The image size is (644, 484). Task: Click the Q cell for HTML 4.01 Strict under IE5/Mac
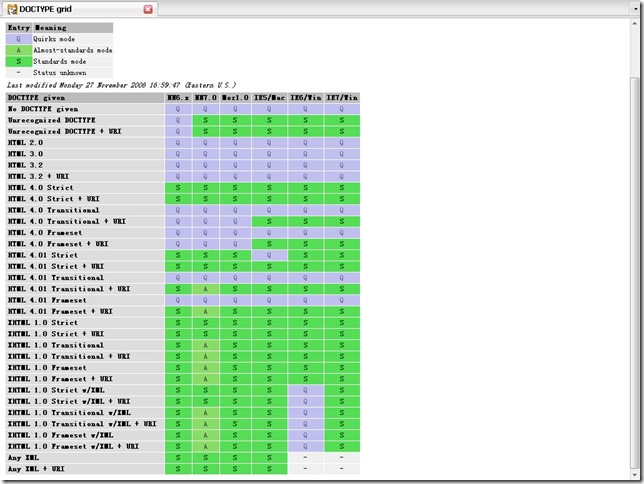pyautogui.click(x=269, y=255)
